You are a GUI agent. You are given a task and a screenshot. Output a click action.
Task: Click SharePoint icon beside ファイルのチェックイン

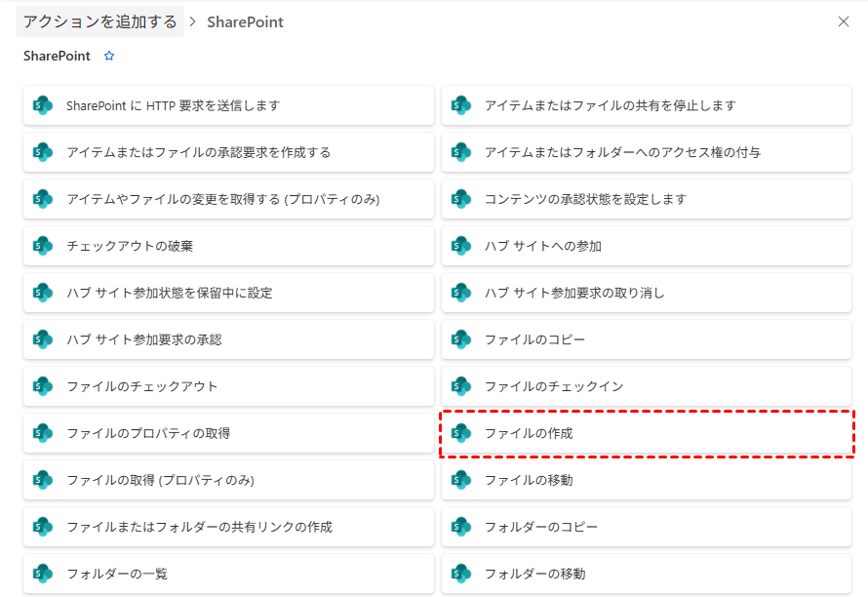(461, 386)
